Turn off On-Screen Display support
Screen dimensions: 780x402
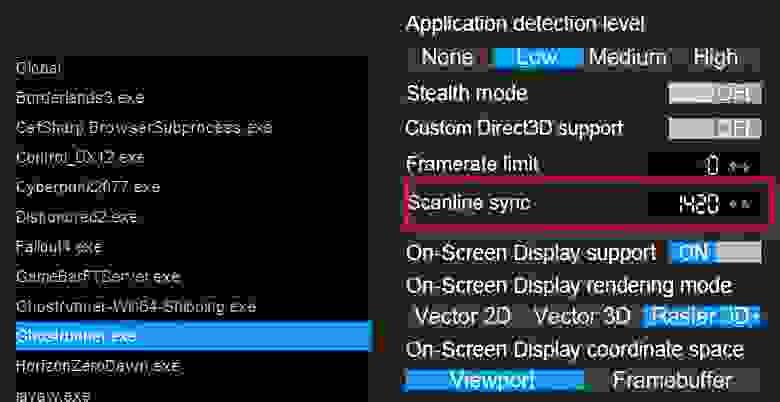pos(714,253)
